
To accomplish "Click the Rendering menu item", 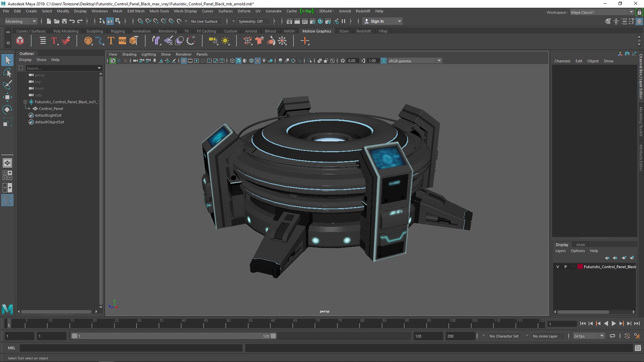I will [x=167, y=31].
